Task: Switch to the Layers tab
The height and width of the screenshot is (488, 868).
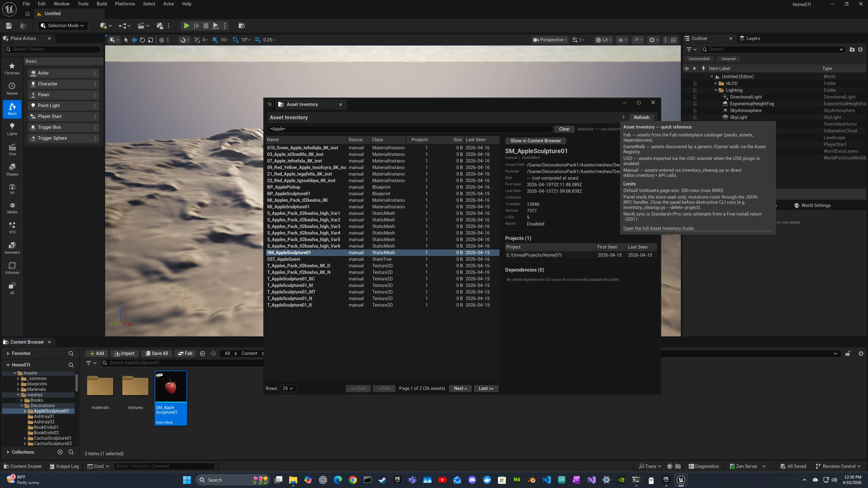Action: (750, 38)
